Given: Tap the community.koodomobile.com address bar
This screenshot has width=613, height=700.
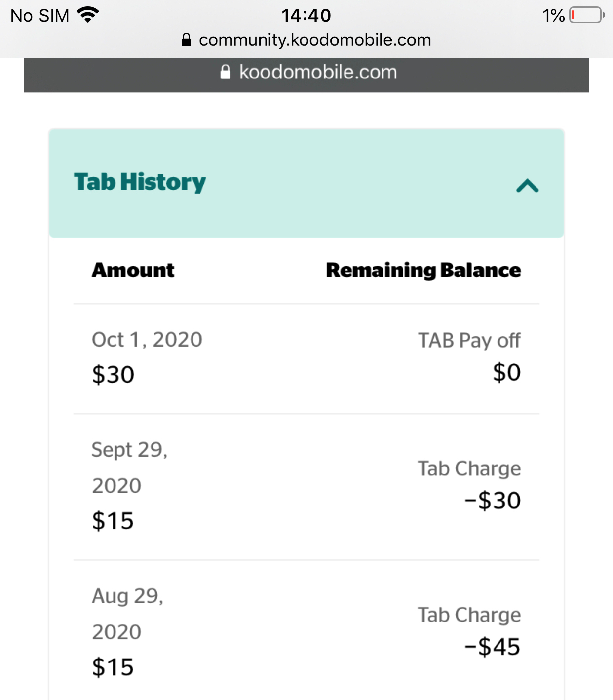Looking at the screenshot, I should pyautogui.click(x=306, y=40).
